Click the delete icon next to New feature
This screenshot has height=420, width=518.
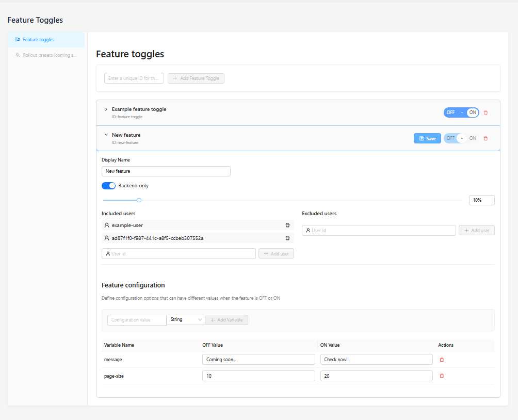[x=485, y=138]
